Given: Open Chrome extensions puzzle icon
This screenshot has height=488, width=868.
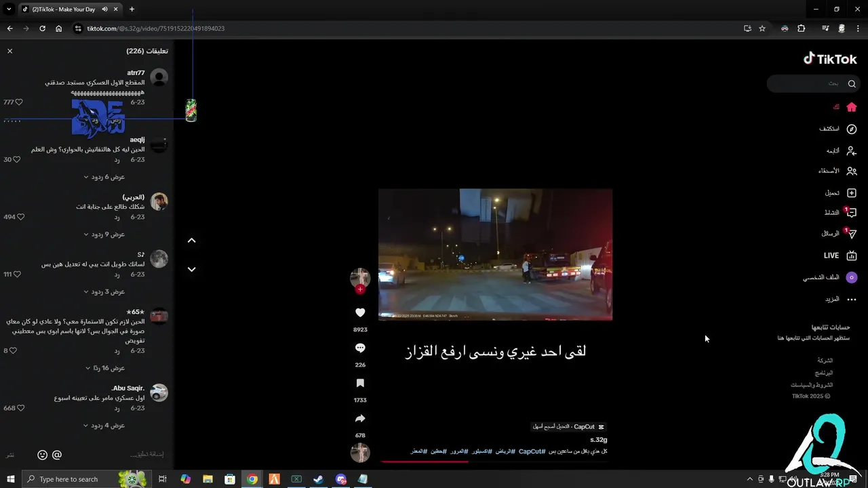Looking at the screenshot, I should 802,28.
